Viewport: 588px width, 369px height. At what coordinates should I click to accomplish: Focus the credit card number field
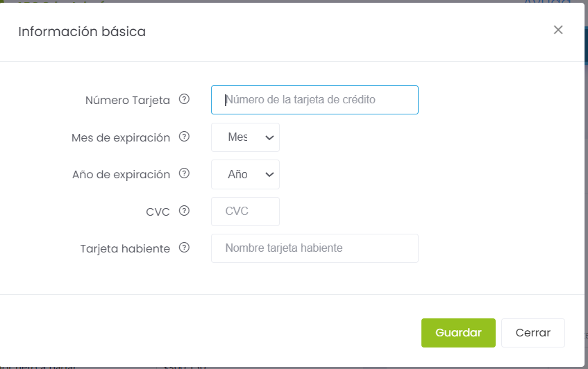pyautogui.click(x=314, y=100)
